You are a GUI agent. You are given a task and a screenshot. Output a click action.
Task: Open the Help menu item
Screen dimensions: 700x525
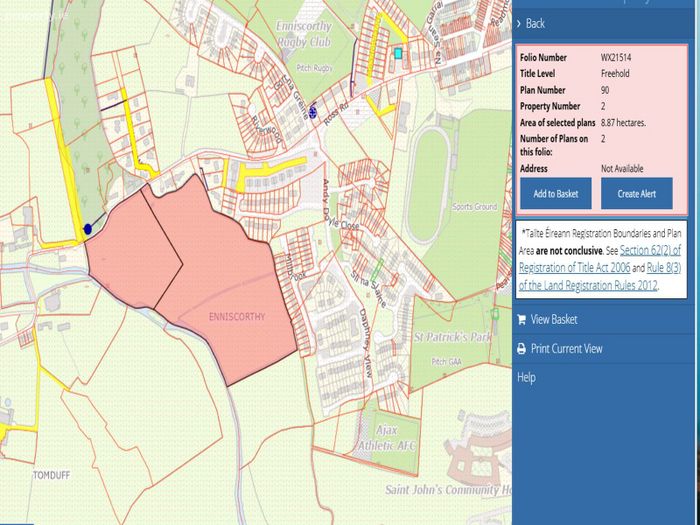[526, 377]
